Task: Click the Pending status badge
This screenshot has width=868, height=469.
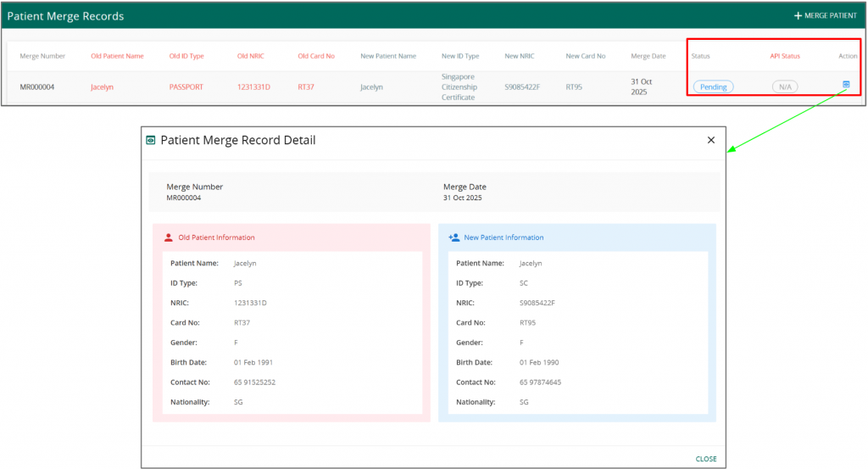Action: (713, 87)
